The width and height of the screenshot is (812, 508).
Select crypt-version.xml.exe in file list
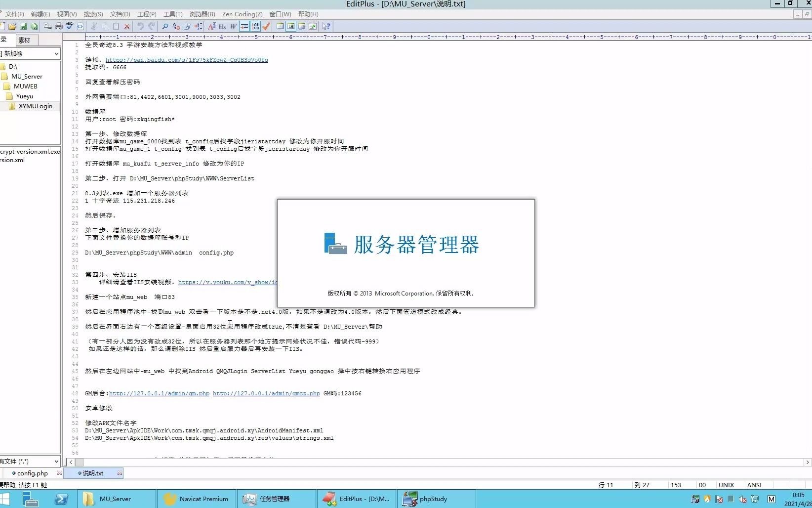(x=30, y=152)
